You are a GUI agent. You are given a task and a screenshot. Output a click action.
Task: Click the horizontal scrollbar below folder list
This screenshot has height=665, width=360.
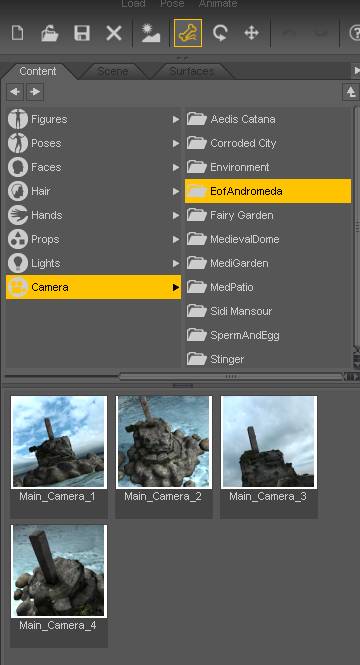pyautogui.click(x=231, y=376)
